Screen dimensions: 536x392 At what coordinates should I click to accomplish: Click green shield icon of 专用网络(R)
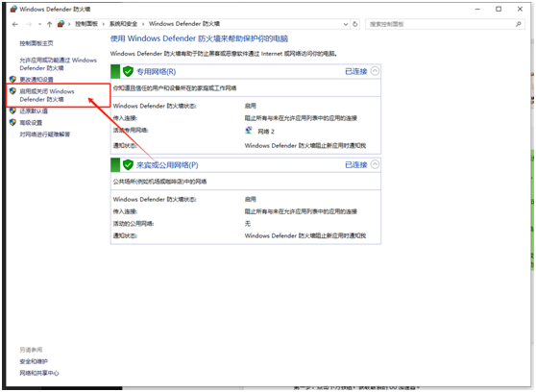[128, 71]
